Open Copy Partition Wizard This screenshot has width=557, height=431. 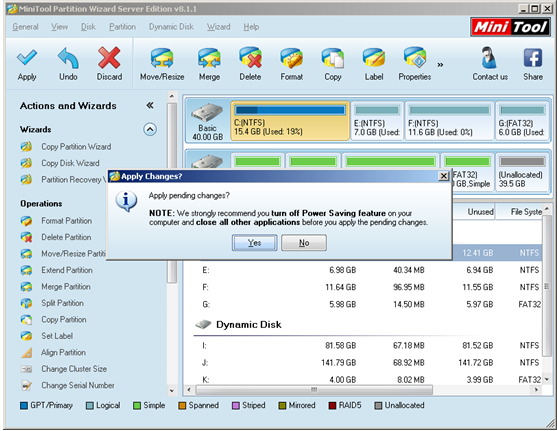76,147
